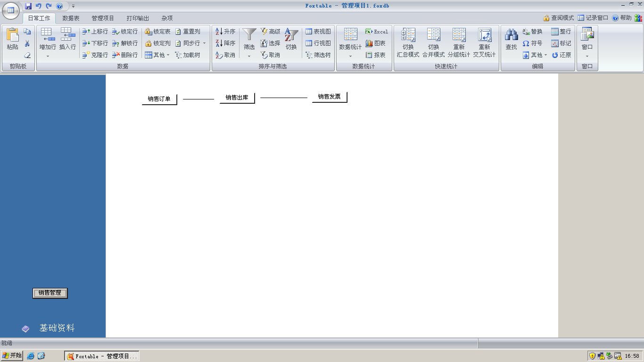Image resolution: width=644 pixels, height=362 pixels.
Task: Switch to 杂项 ribbon tab
Action: coord(167,18)
